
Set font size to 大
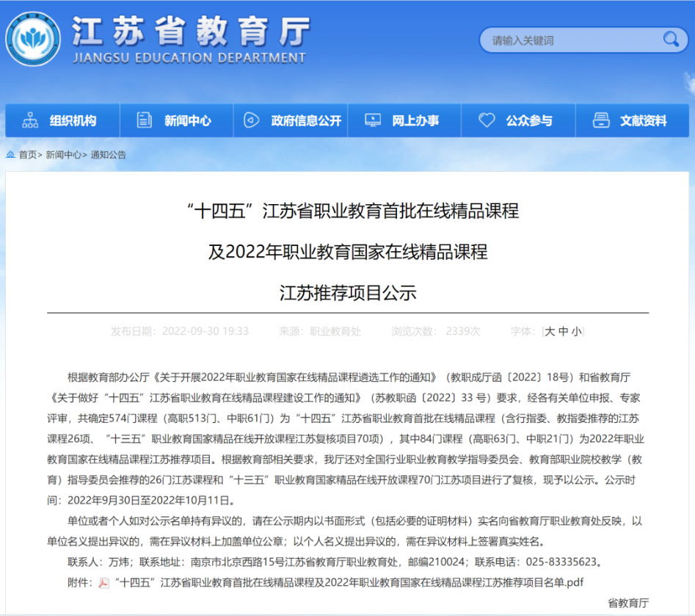[x=550, y=332]
